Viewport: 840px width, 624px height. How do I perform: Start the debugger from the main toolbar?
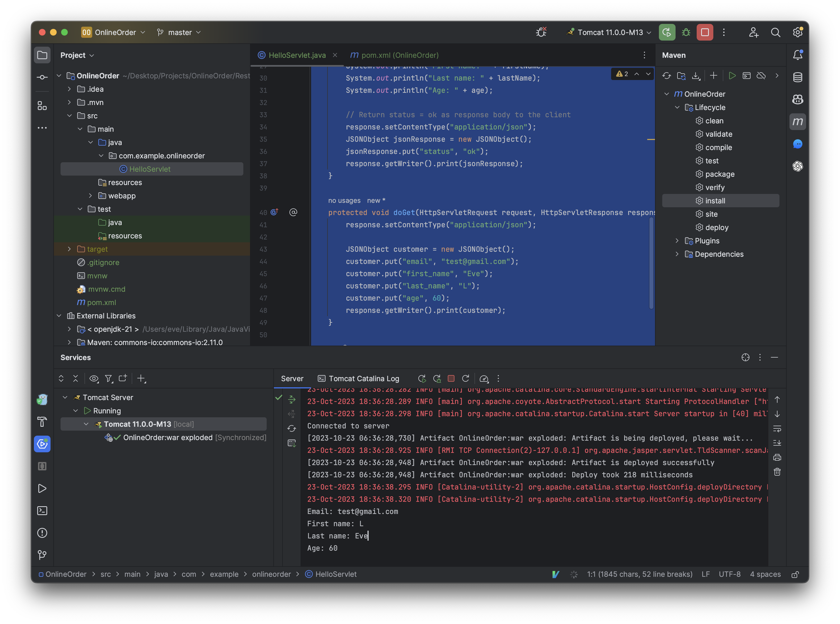(x=686, y=32)
